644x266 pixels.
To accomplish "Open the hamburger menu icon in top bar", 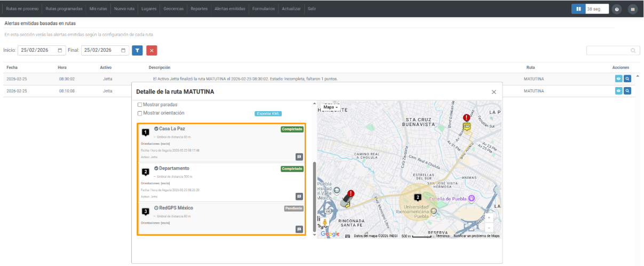I will (633, 9).
